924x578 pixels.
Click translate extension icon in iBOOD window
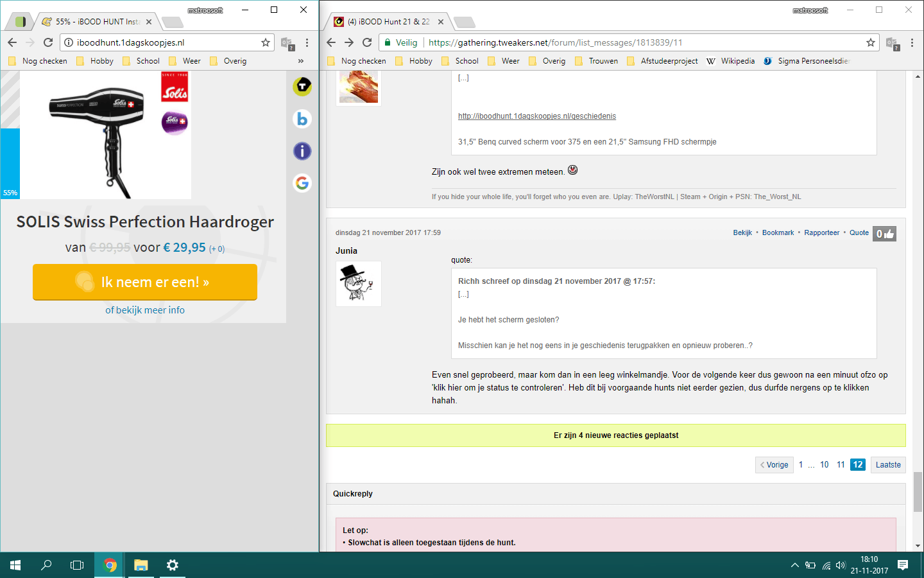(x=287, y=43)
